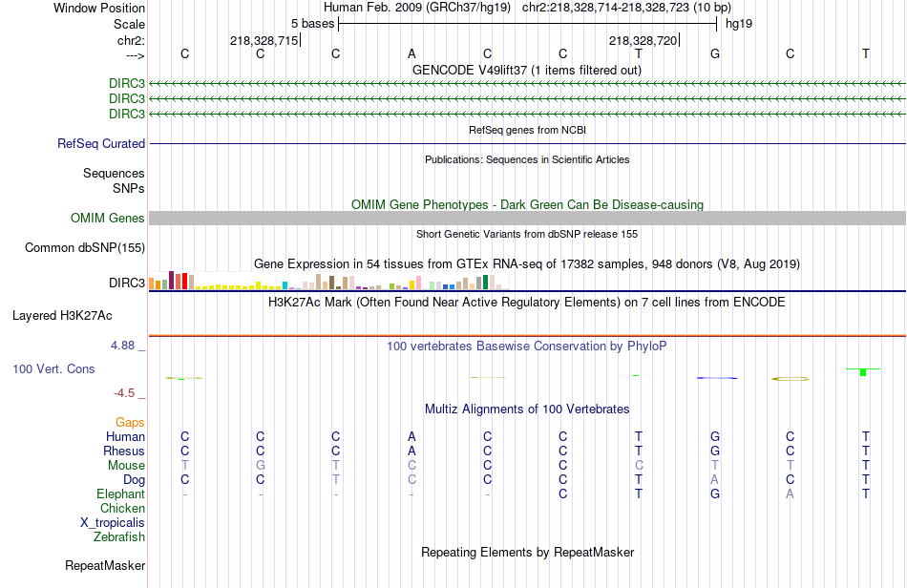Screen dimensions: 907x588
Task: Click the G base in Mouse alignment row
Action: pos(261,466)
